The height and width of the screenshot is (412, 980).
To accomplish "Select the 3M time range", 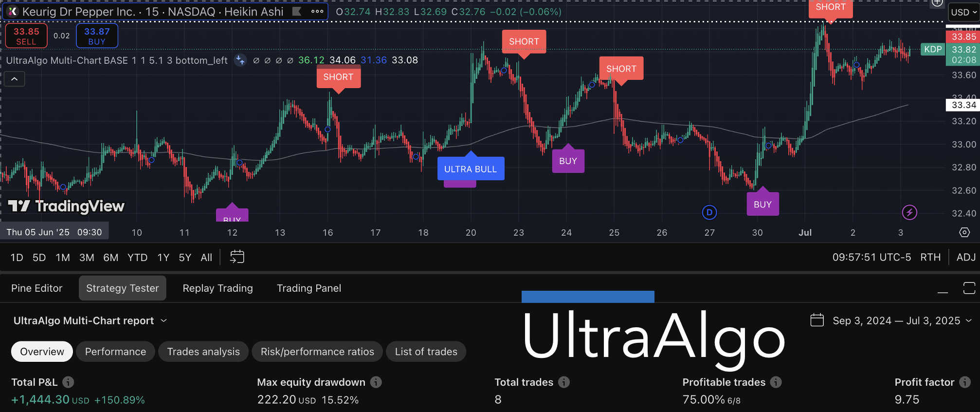I will click(87, 258).
